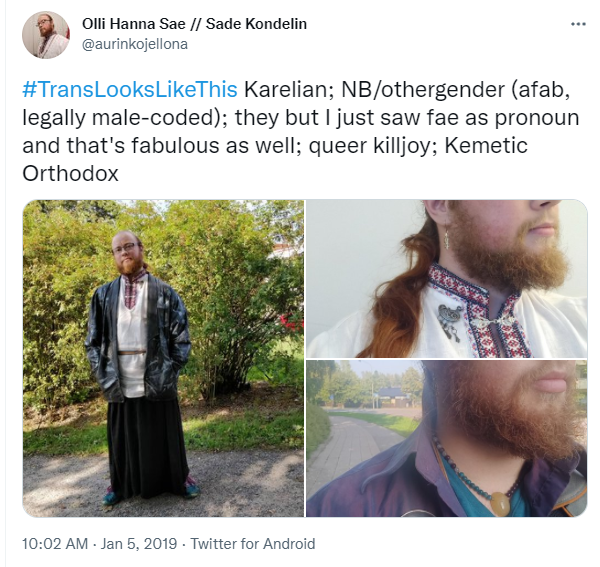Viewport: 600px width, 567px height.
Task: Click the black skirt in left photo
Action: point(147,446)
